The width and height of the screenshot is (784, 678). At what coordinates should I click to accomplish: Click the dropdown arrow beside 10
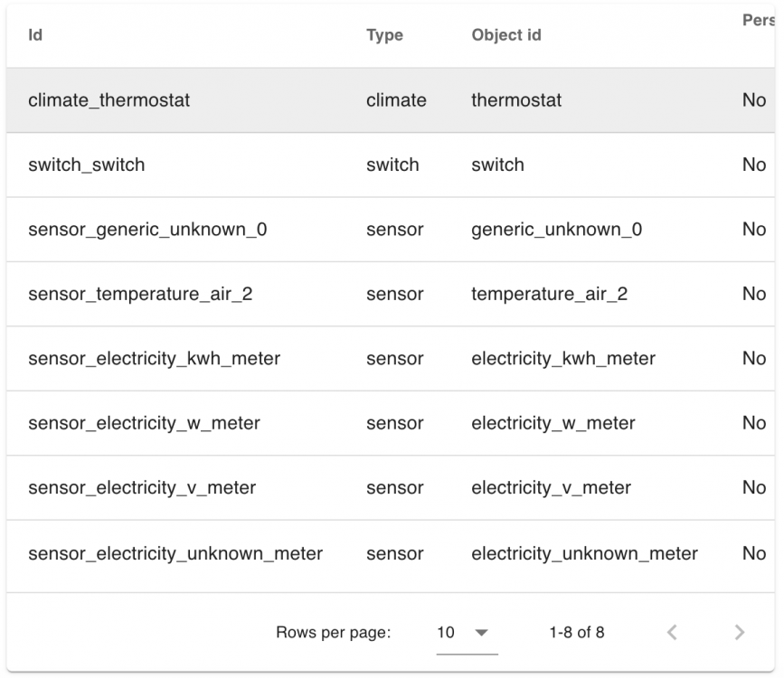click(x=481, y=633)
